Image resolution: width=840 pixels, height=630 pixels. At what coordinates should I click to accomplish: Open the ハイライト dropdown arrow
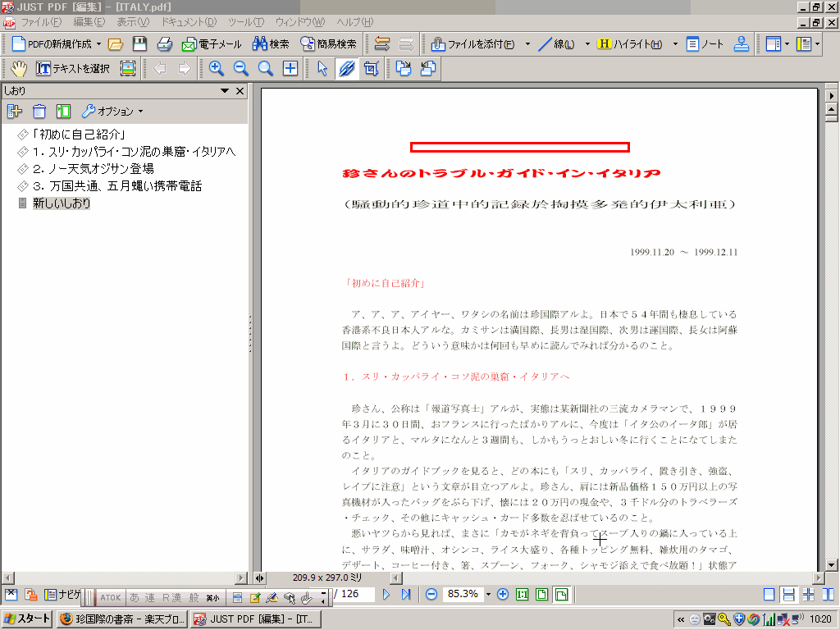pos(675,44)
